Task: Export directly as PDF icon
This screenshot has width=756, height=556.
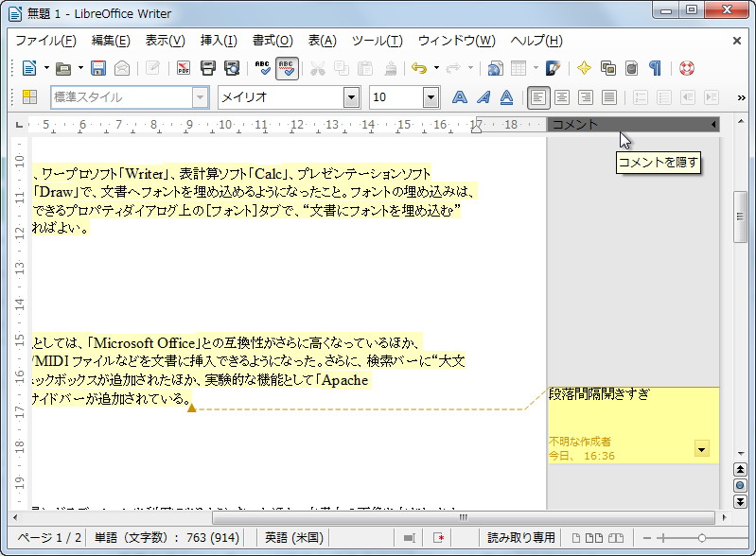Action: click(x=184, y=68)
